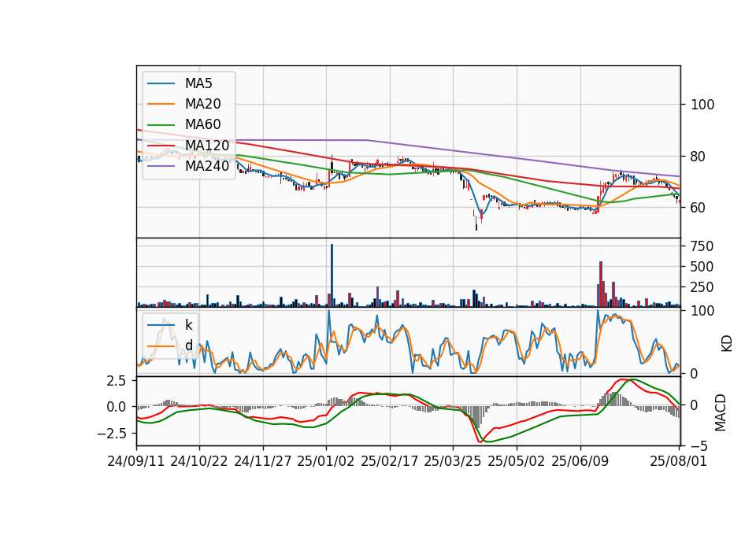
Task: Click the volume axis value 500
Action: 702,267
